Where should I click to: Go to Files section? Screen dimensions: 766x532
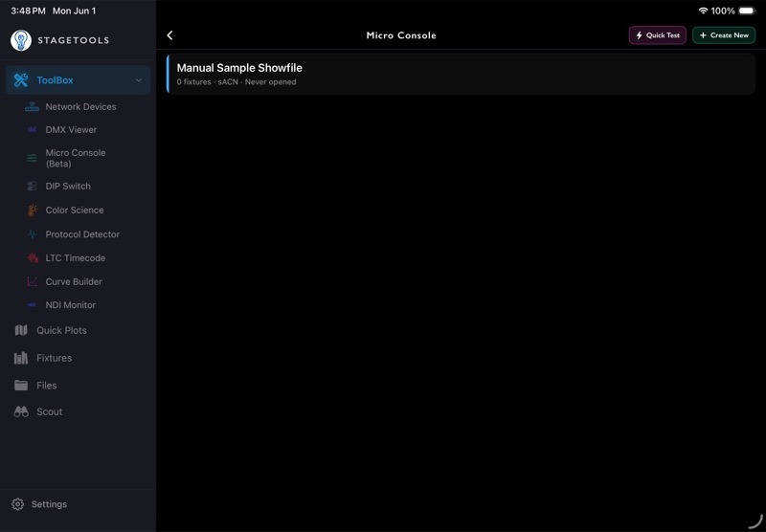pos(46,386)
